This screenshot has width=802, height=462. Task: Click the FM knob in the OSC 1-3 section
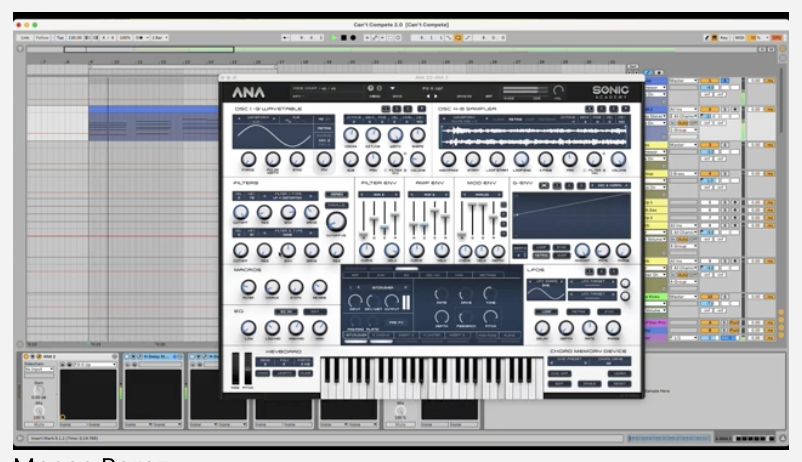(x=324, y=159)
